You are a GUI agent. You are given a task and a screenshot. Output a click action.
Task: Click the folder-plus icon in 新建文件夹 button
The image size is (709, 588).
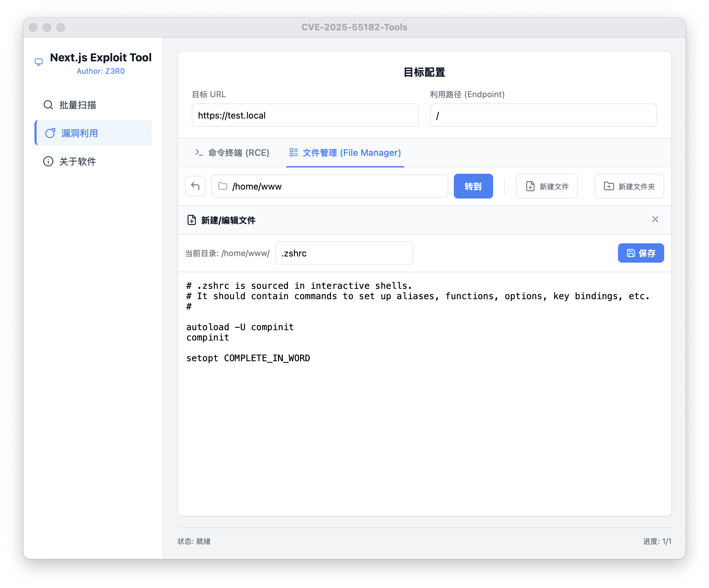609,186
